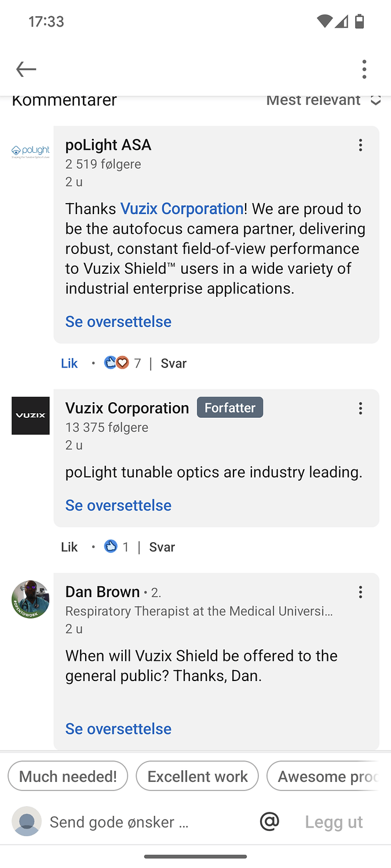Open Dan Brown's profile photo
This screenshot has width=391, height=868.
(x=31, y=599)
